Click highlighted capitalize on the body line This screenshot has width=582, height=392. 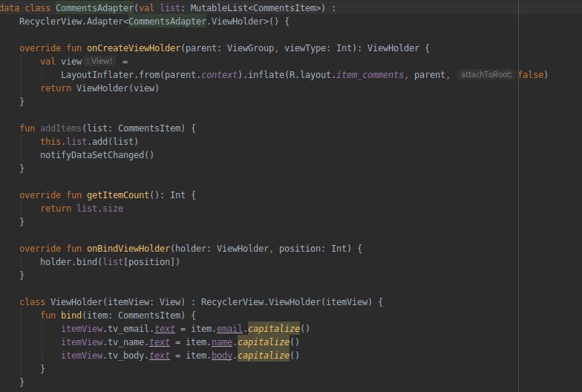(263, 355)
